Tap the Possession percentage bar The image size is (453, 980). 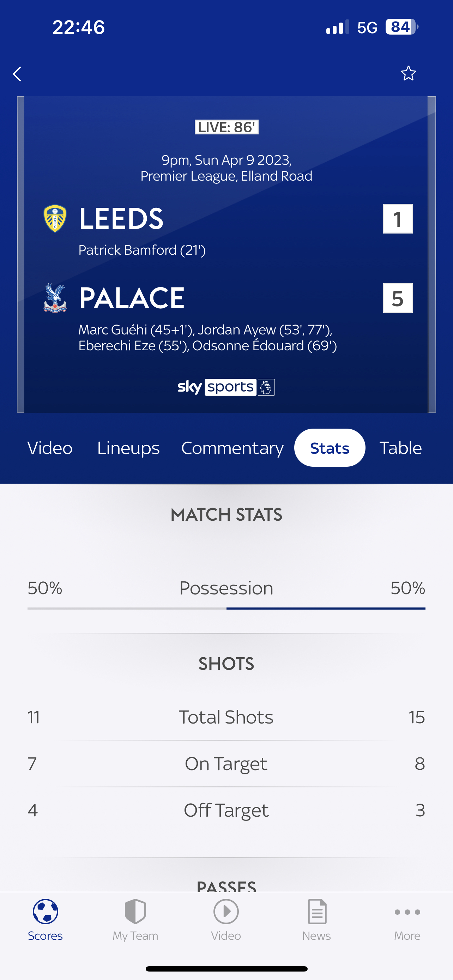click(226, 608)
